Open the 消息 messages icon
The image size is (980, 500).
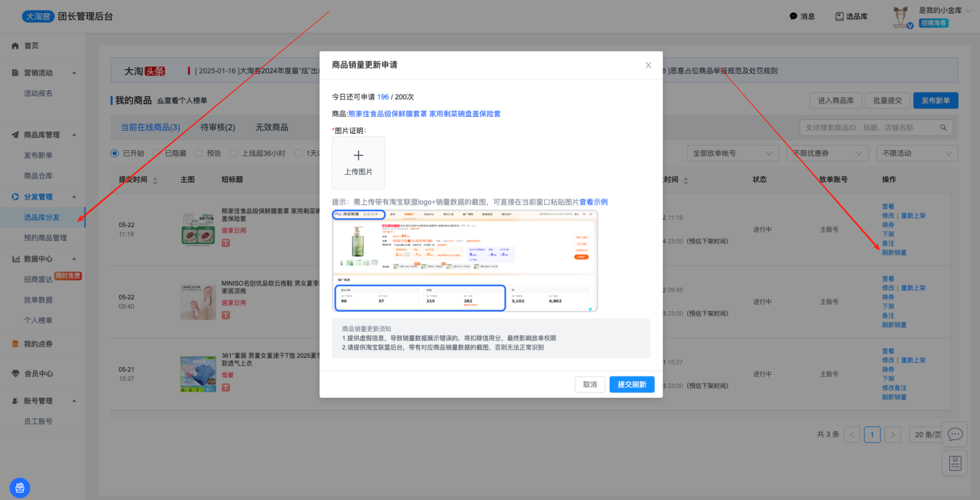pyautogui.click(x=794, y=16)
